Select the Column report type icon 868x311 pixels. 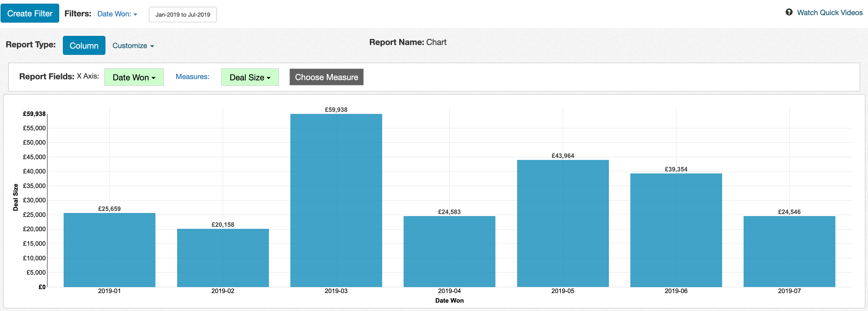(x=84, y=46)
